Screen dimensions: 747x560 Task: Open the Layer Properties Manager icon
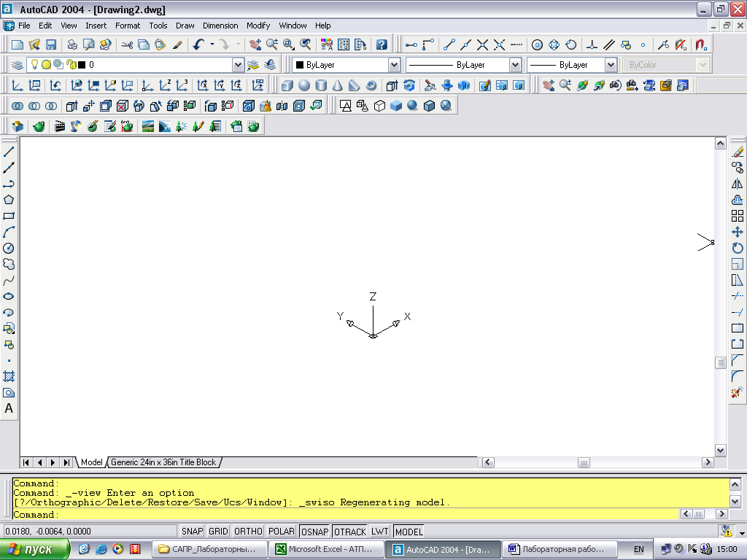coord(18,65)
